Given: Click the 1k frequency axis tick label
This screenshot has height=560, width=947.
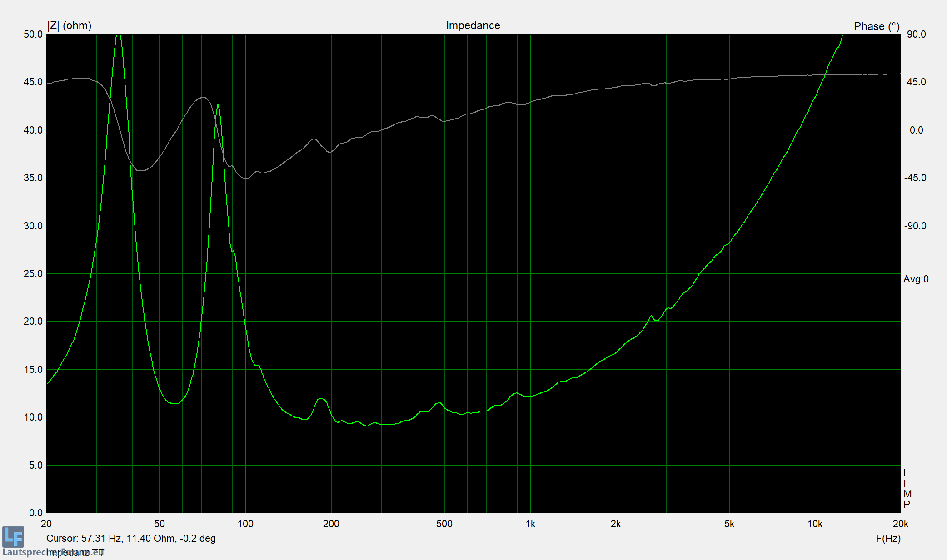Looking at the screenshot, I should point(530,524).
